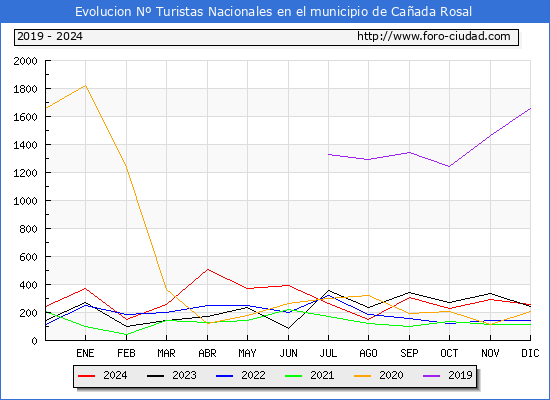The height and width of the screenshot is (400, 550).
Task: Click the black 2023 low point at JUN
Action: (288, 328)
